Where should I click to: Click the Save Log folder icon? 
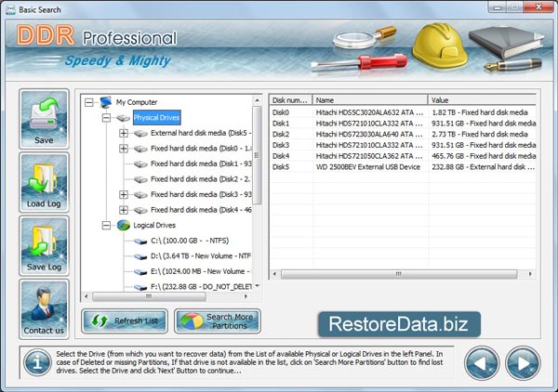click(44, 245)
